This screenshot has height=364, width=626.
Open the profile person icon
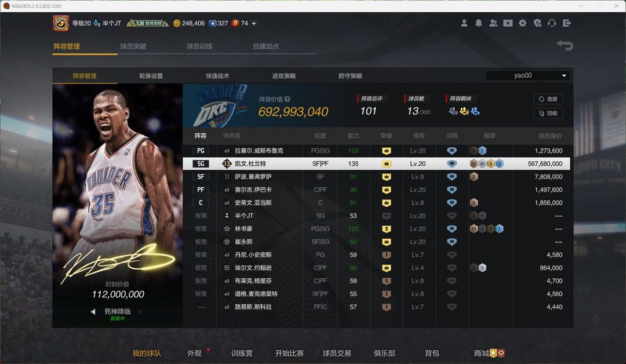(x=464, y=23)
